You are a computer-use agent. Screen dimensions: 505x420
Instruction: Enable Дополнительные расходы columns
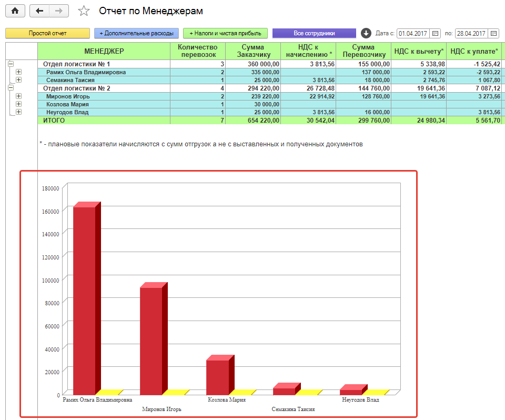coord(137,33)
